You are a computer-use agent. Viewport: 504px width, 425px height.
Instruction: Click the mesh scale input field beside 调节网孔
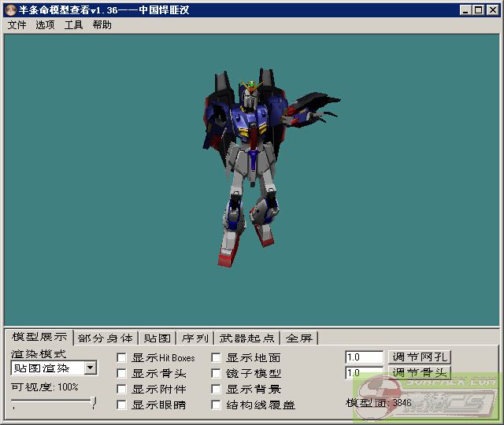364,357
